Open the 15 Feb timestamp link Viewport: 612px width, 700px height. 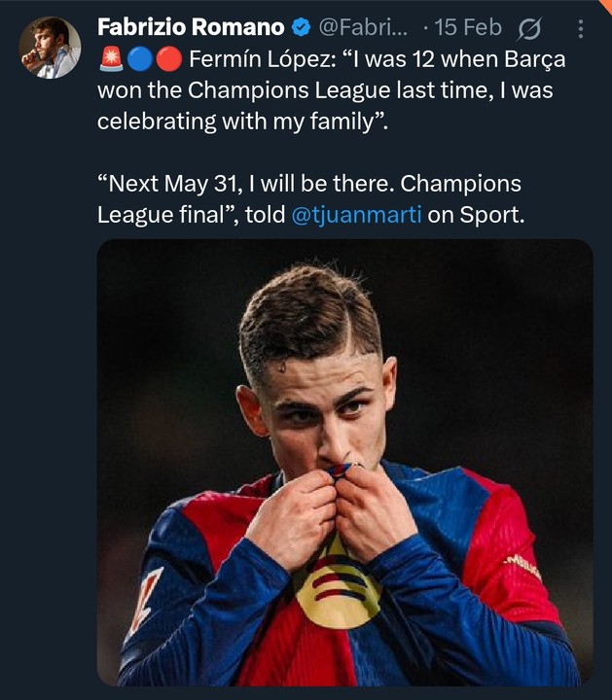(469, 28)
